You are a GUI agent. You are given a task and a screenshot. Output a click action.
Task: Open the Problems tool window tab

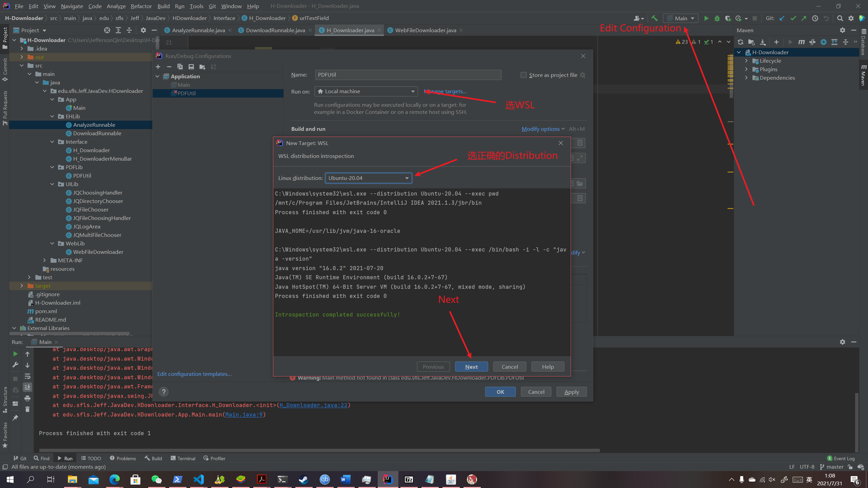tap(123, 458)
